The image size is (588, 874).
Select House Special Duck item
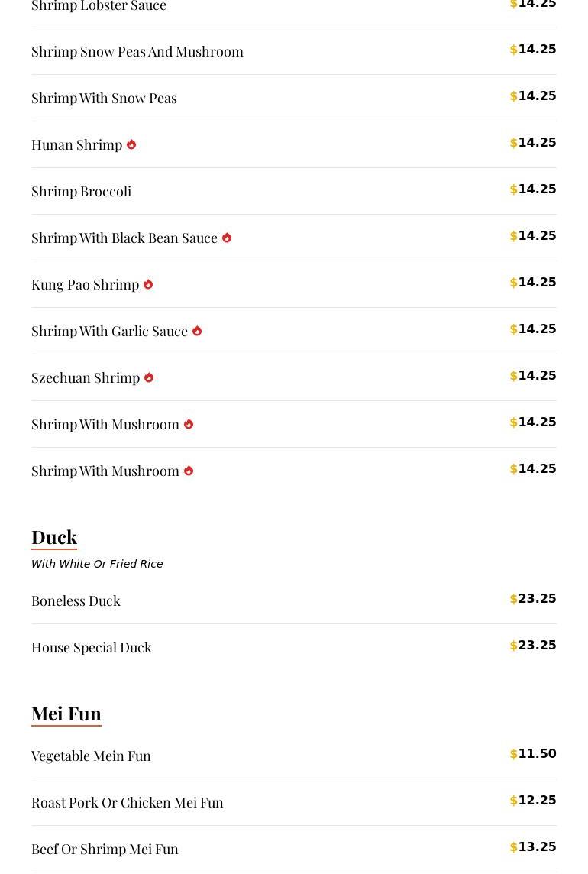coord(92,647)
